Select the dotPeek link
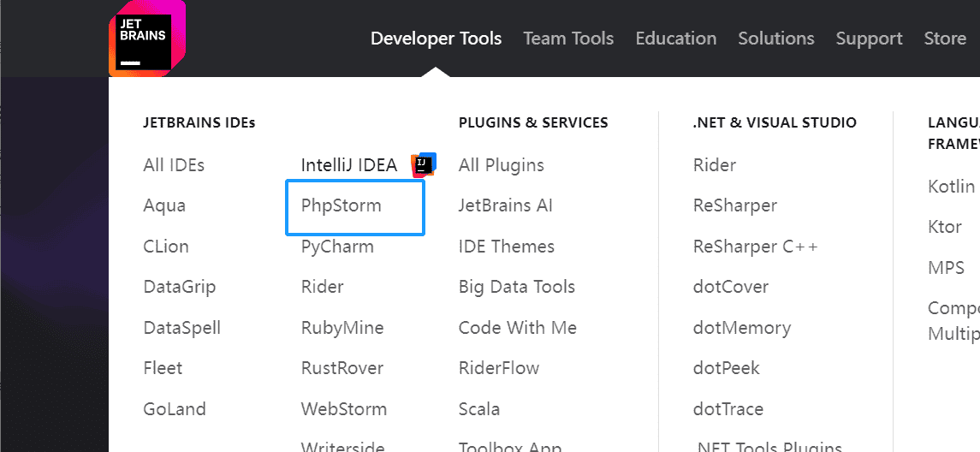Image resolution: width=980 pixels, height=452 pixels. click(727, 368)
